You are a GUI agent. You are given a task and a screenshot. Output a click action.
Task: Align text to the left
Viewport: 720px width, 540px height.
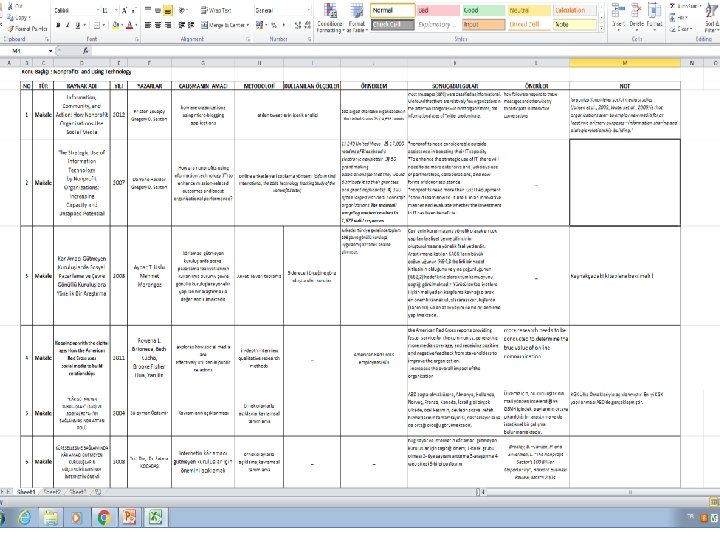[148, 25]
